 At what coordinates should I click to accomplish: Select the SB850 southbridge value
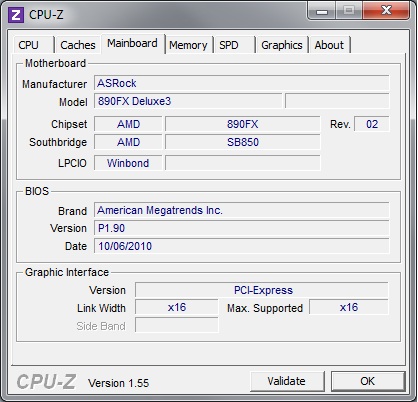click(x=243, y=142)
